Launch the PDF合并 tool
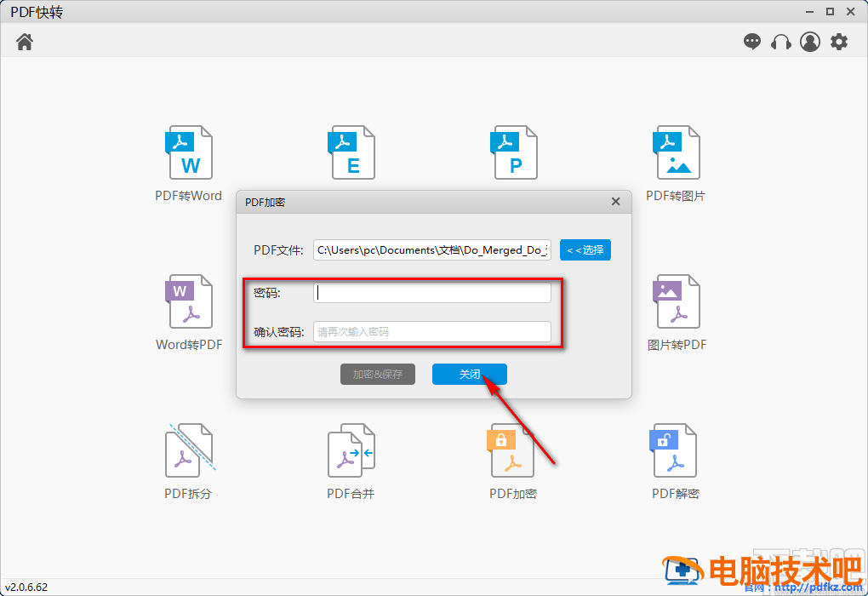Viewport: 868px width, 596px height. pos(351,462)
